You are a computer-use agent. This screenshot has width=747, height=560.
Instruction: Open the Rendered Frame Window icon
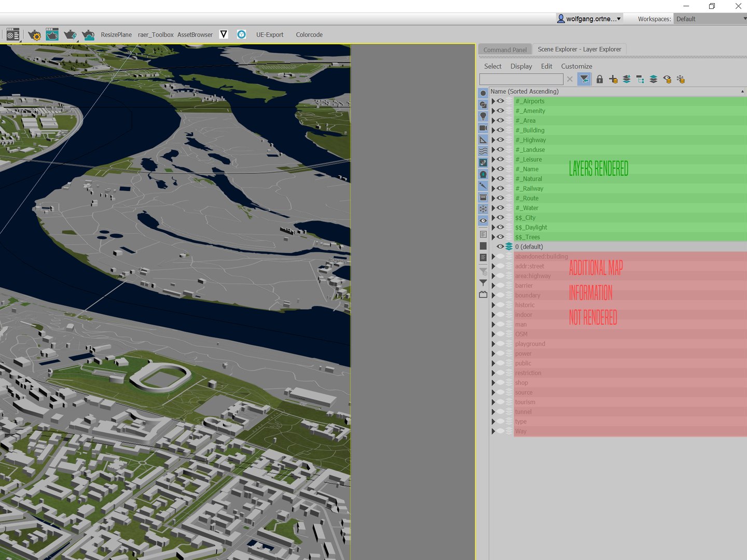(52, 34)
